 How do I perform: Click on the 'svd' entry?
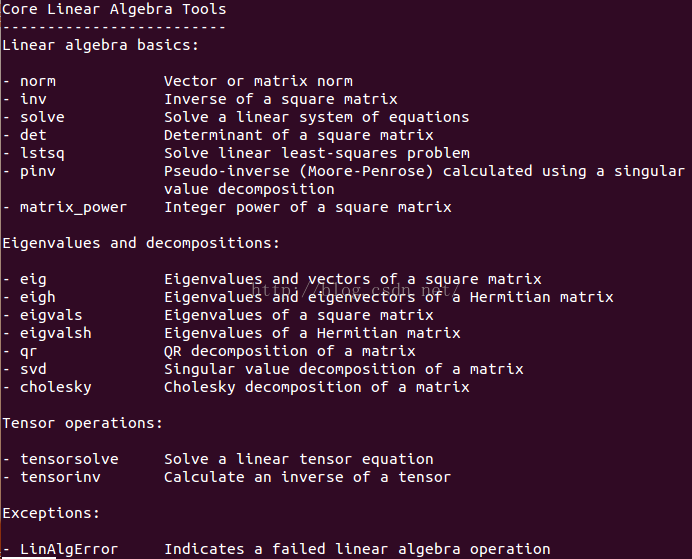coord(33,369)
